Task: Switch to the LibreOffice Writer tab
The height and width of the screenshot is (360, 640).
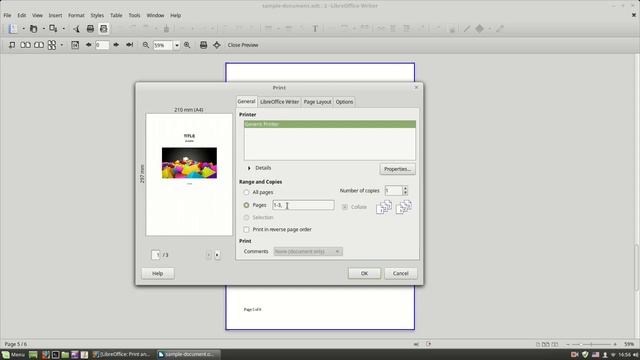Action: click(279, 102)
